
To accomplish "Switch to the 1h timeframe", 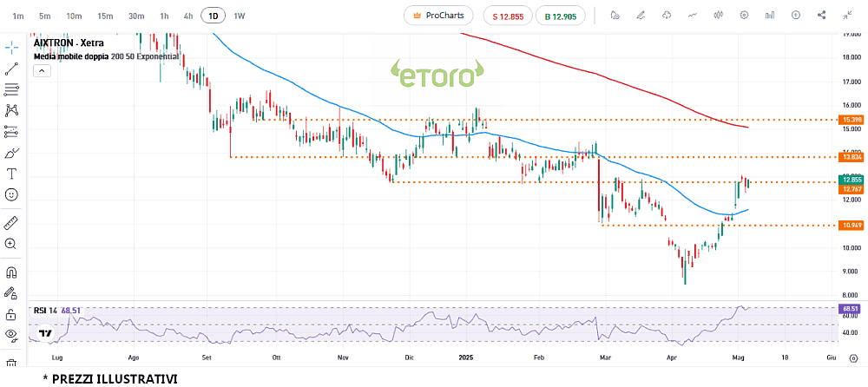I will pyautogui.click(x=164, y=16).
